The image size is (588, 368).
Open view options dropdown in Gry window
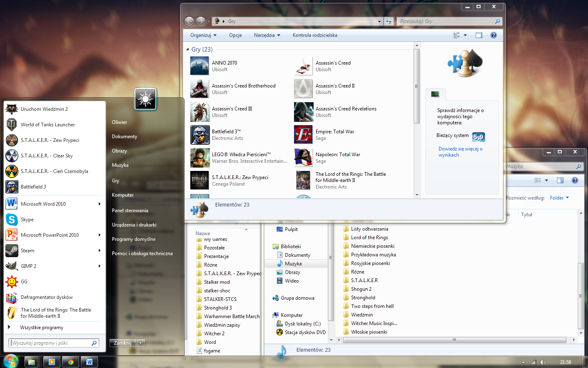click(x=465, y=35)
